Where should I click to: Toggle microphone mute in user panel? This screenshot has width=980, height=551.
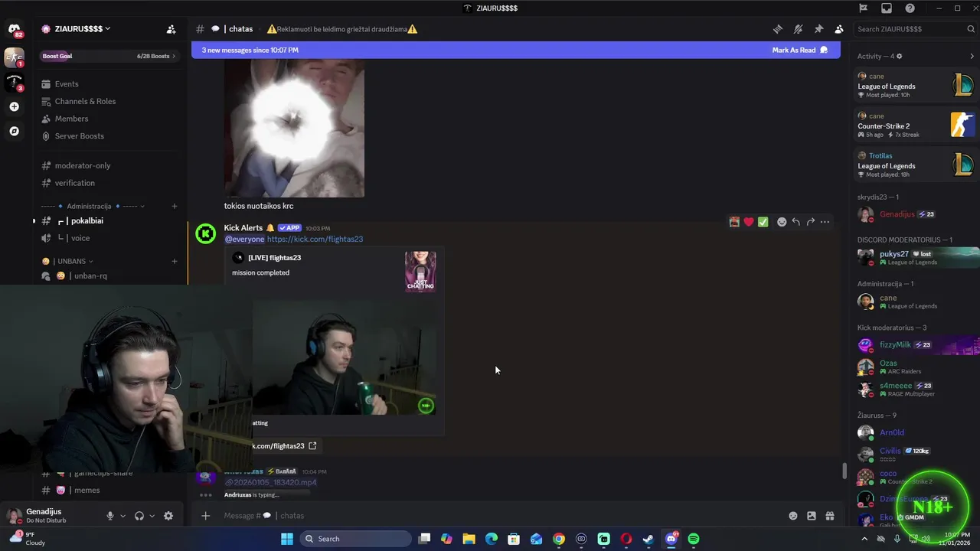pyautogui.click(x=110, y=516)
